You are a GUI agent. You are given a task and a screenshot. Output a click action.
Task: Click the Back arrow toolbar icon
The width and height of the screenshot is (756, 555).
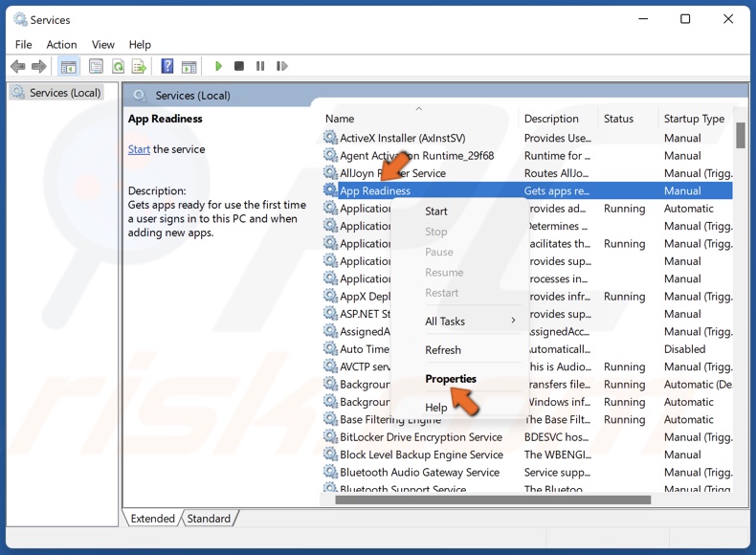(18, 66)
